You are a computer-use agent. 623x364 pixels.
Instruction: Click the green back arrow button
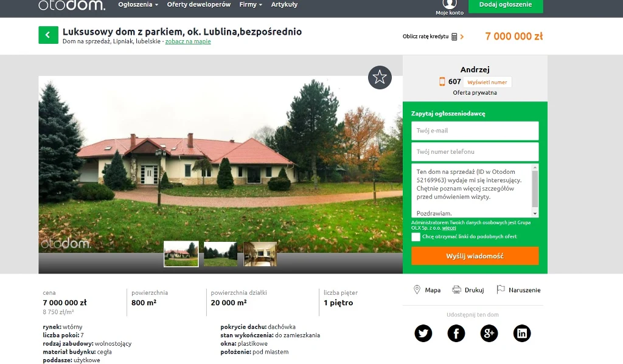(48, 35)
